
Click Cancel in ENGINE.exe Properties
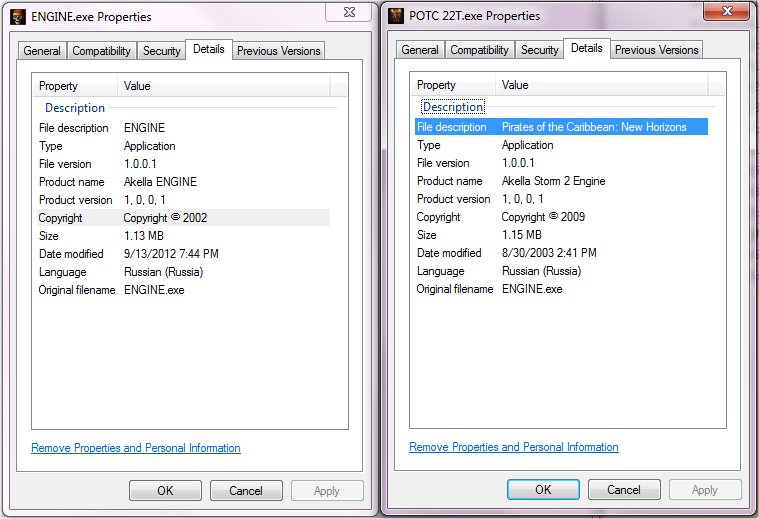tap(246, 490)
